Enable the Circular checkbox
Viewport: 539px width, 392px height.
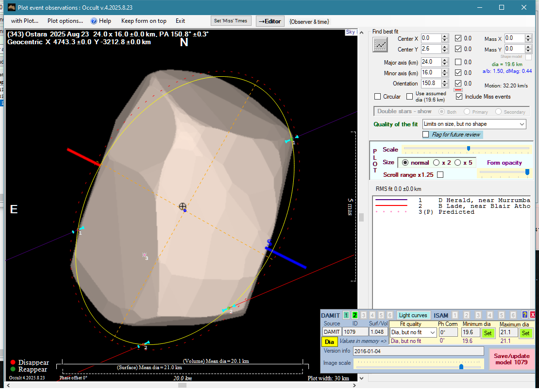378,97
